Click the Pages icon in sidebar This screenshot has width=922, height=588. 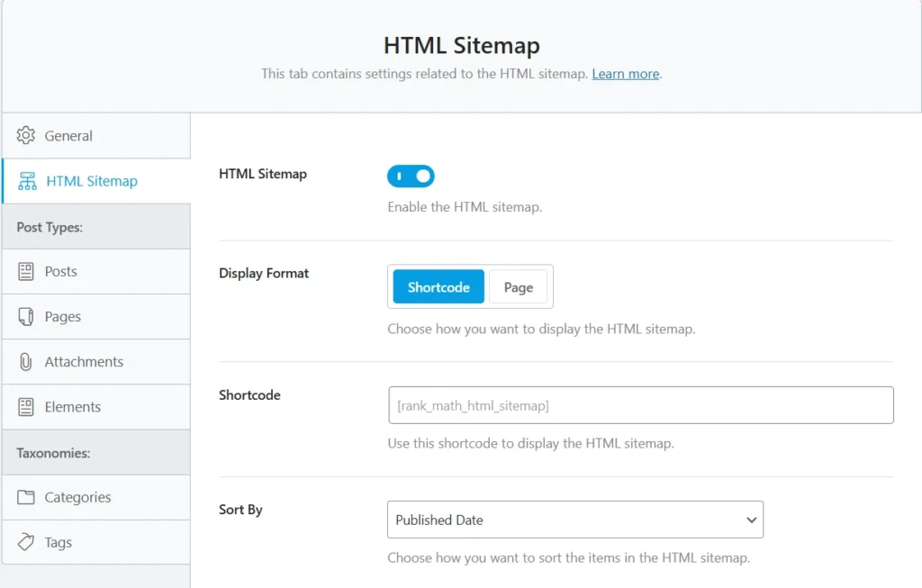[x=26, y=317]
